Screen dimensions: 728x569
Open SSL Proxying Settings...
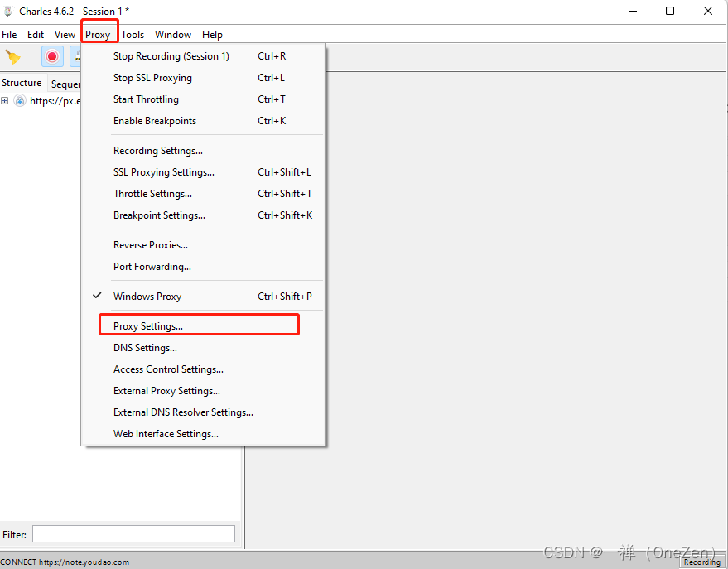(204, 172)
